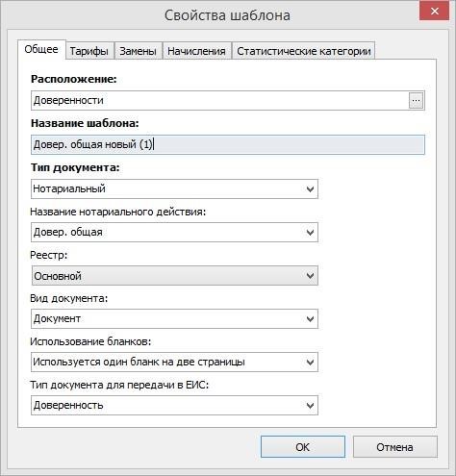
Task: Expand the Тип документа dropdown arrow
Action: [x=310, y=189]
